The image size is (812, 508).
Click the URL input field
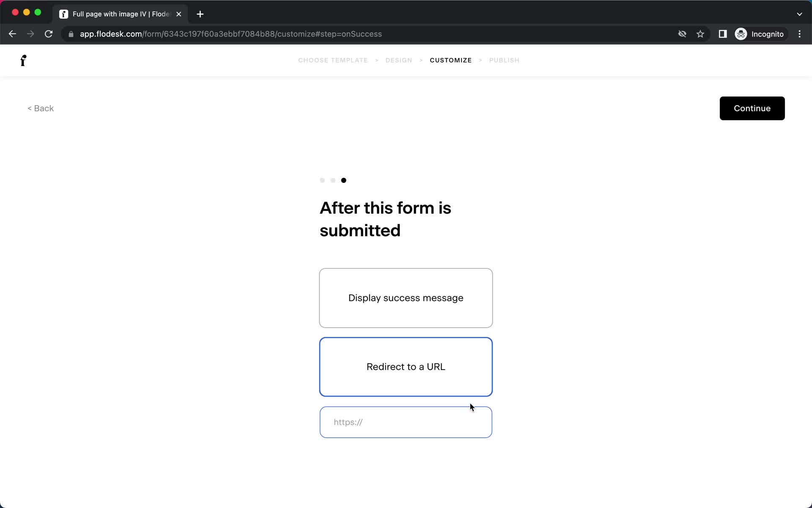(406, 421)
